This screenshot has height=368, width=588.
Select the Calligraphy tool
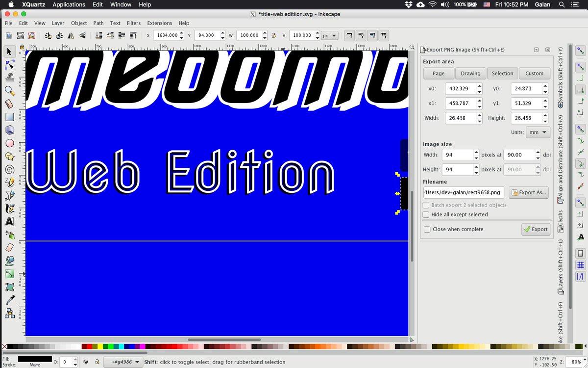pyautogui.click(x=9, y=208)
